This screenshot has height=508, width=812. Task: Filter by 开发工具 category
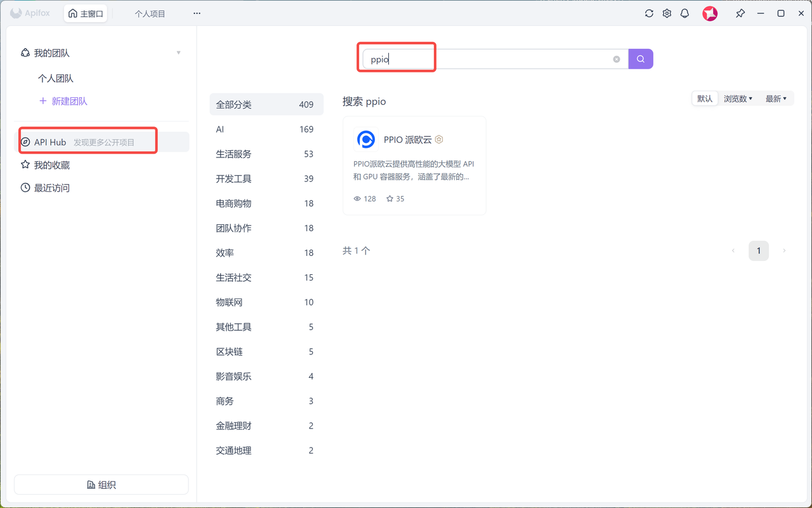point(266,179)
